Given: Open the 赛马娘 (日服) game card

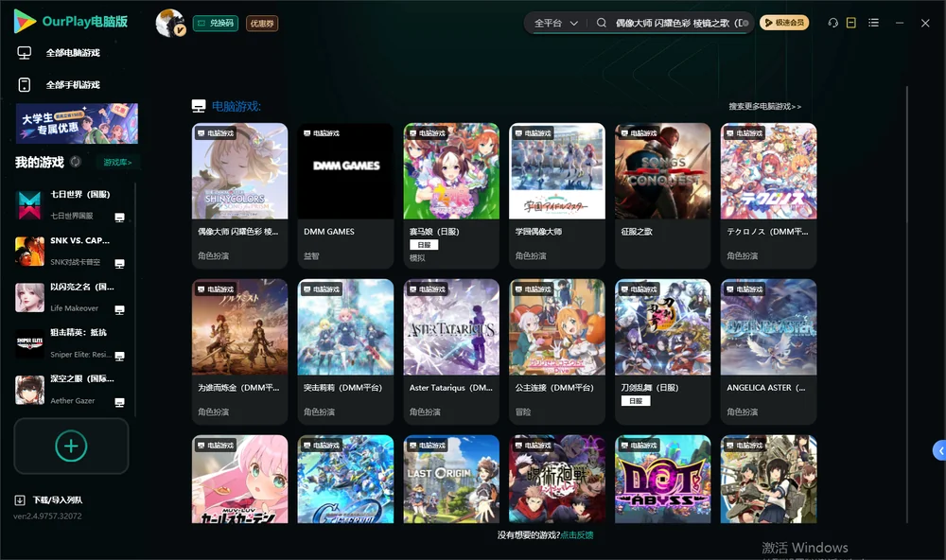Looking at the screenshot, I should tap(451, 196).
